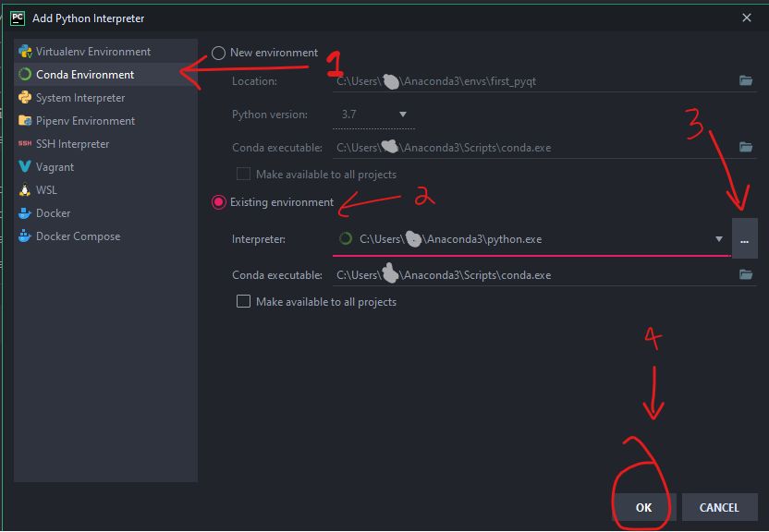
Task: Select Pipenv Environment in the sidebar
Action: (x=105, y=120)
